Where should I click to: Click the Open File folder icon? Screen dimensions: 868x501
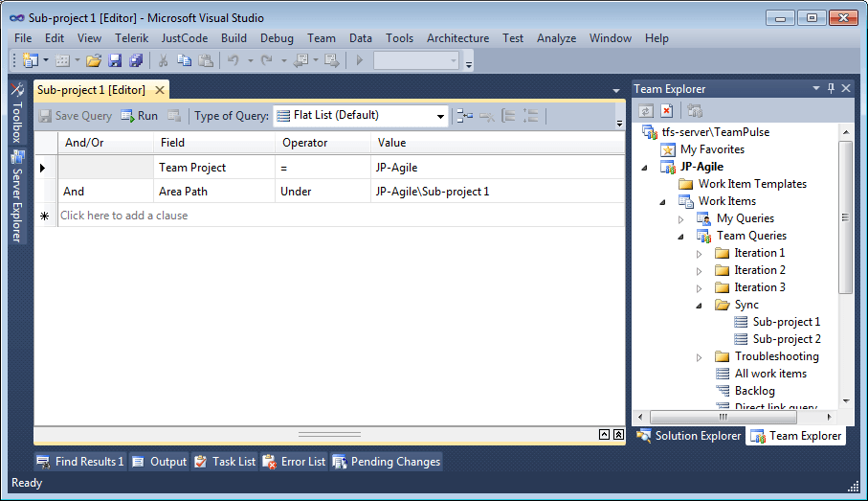[94, 59]
